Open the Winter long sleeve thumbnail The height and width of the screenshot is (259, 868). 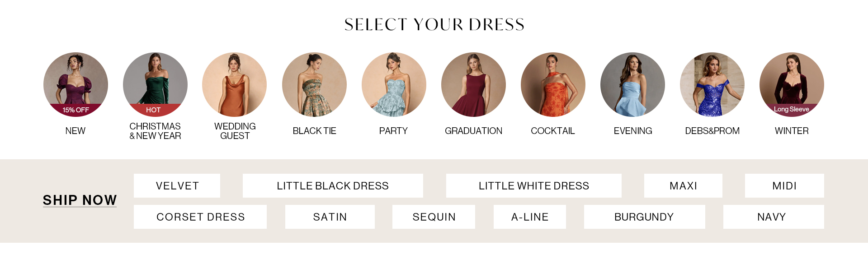point(792,85)
